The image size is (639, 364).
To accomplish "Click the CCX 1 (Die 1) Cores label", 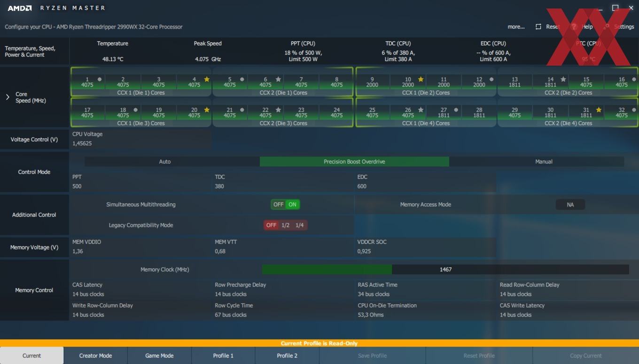I will pyautogui.click(x=141, y=93).
